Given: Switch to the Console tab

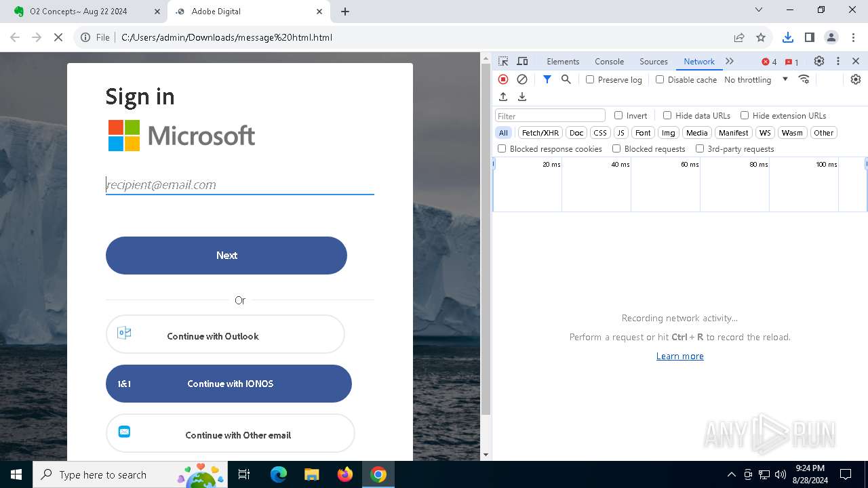Looking at the screenshot, I should pyautogui.click(x=609, y=61).
